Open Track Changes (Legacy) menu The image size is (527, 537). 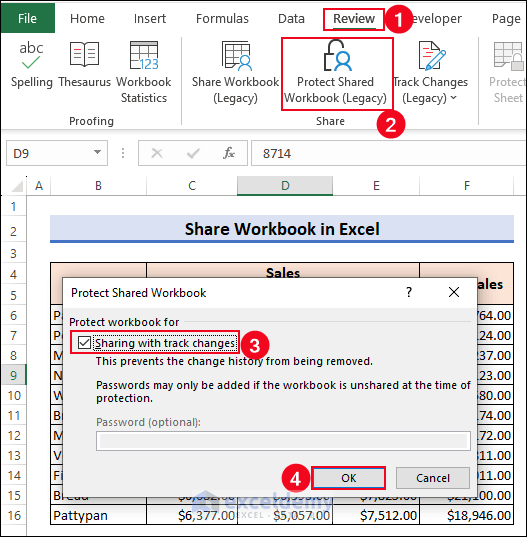coord(430,73)
